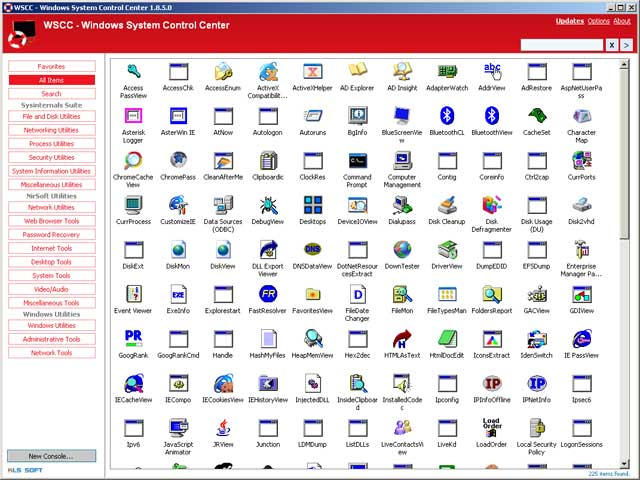
Task: Open FoldersReport magnifier folder icon
Action: [492, 294]
